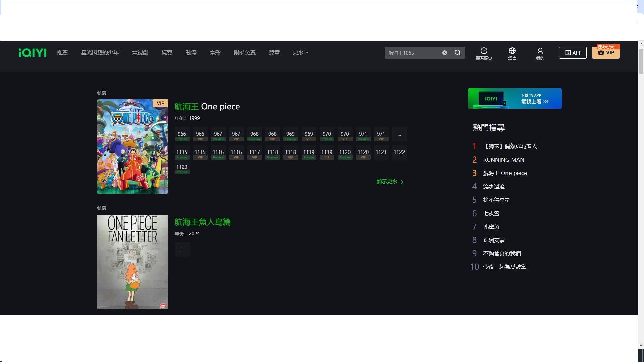Screen dimensions: 644x362
Task: Play episode 967 Preview
Action: 218,134
